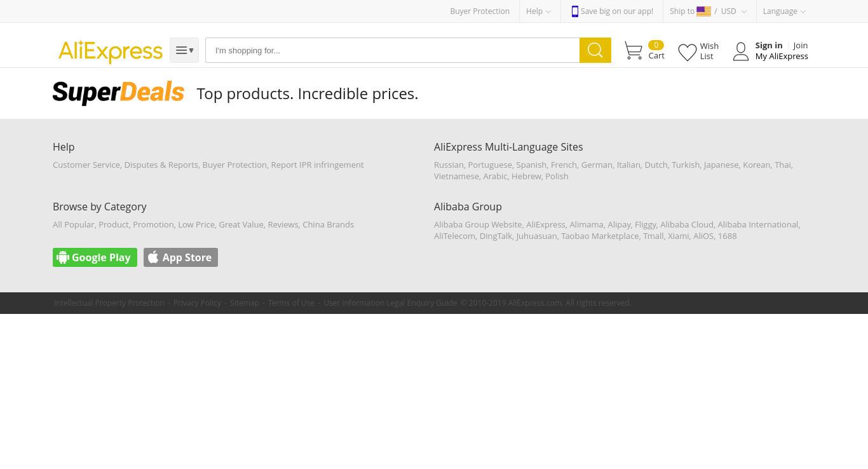Screen dimensions: 868x469
Task: Browse the Low Price category
Action: tap(196, 224)
